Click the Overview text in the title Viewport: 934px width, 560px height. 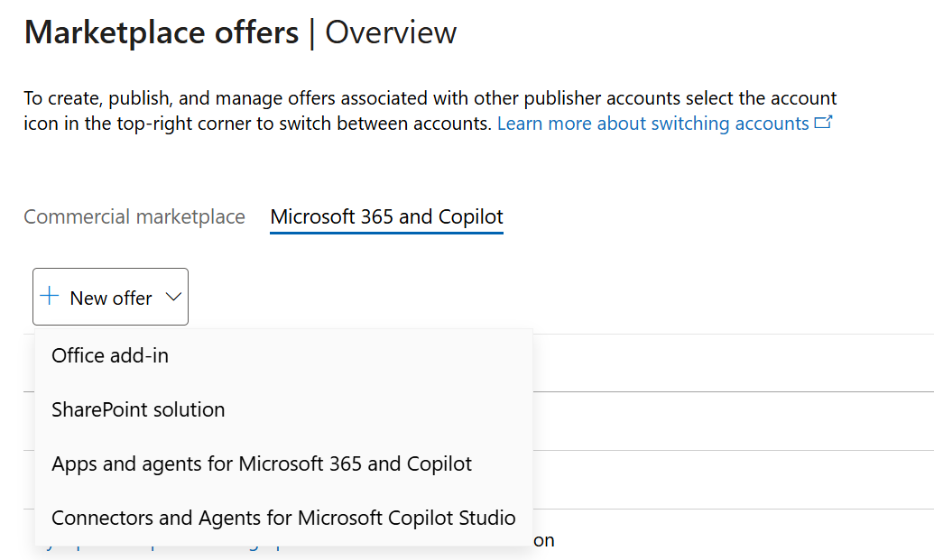[x=391, y=32]
